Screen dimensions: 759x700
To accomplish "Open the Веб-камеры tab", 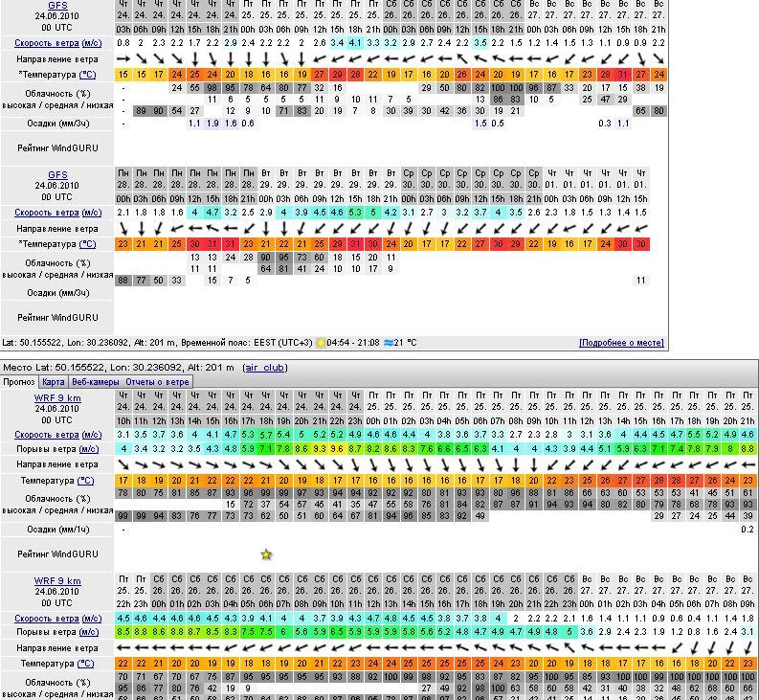I will pos(96,382).
